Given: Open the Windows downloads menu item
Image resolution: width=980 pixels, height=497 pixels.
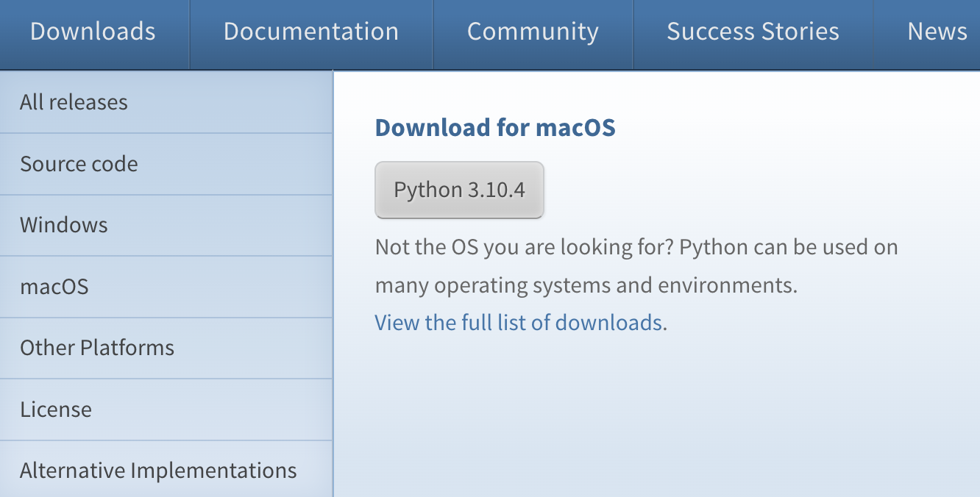Looking at the screenshot, I should coord(64,225).
